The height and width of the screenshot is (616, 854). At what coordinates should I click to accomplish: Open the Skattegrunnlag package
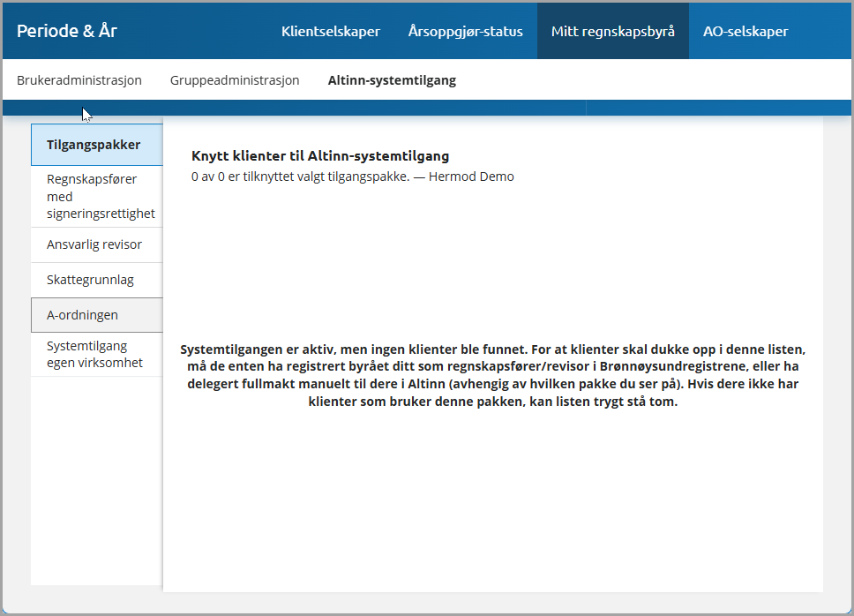97,280
